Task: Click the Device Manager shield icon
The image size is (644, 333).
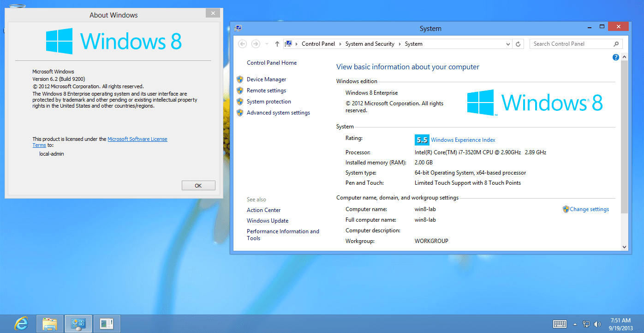Action: (240, 79)
